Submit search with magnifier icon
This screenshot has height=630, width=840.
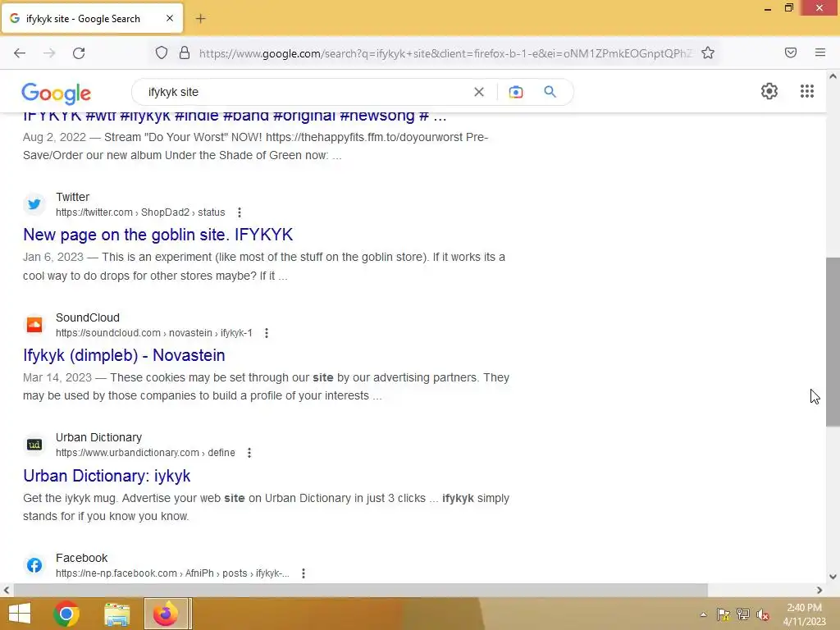coord(550,92)
